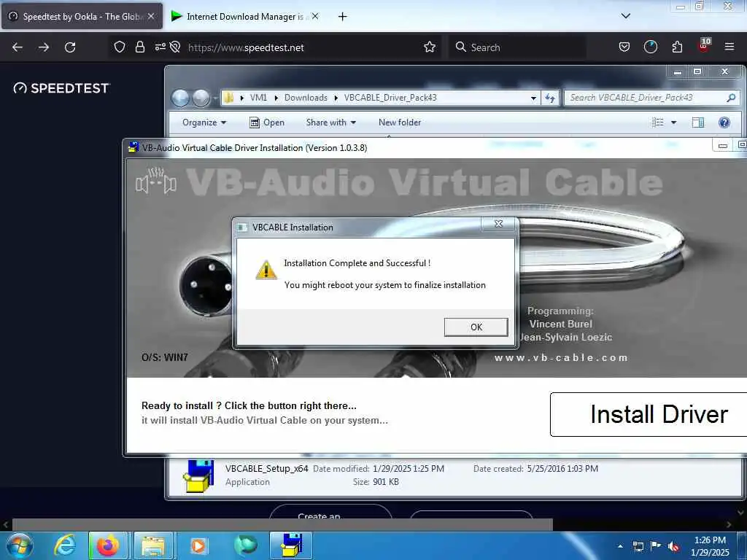Open Explorer Help question mark
747x560 pixels.
(724, 122)
